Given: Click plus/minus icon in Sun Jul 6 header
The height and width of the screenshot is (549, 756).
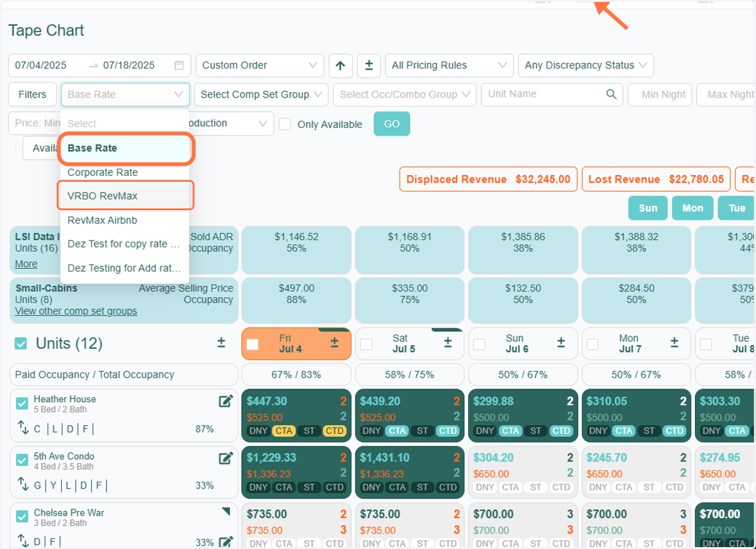Looking at the screenshot, I should [x=561, y=342].
